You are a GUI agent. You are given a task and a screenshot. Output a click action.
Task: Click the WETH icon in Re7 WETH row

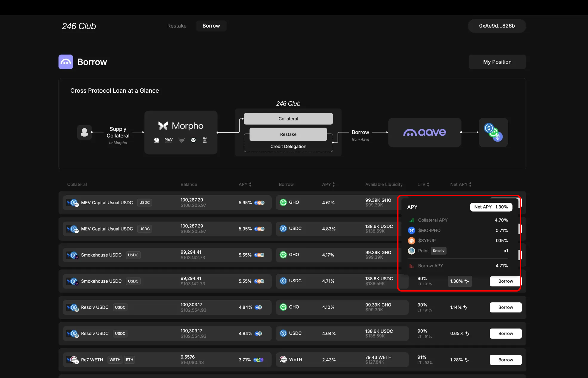pos(283,360)
